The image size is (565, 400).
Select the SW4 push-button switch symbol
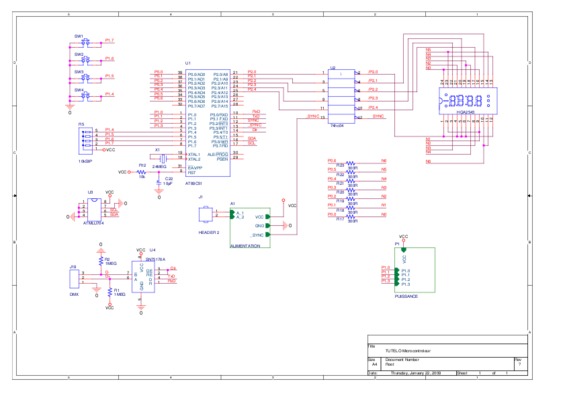(86, 96)
